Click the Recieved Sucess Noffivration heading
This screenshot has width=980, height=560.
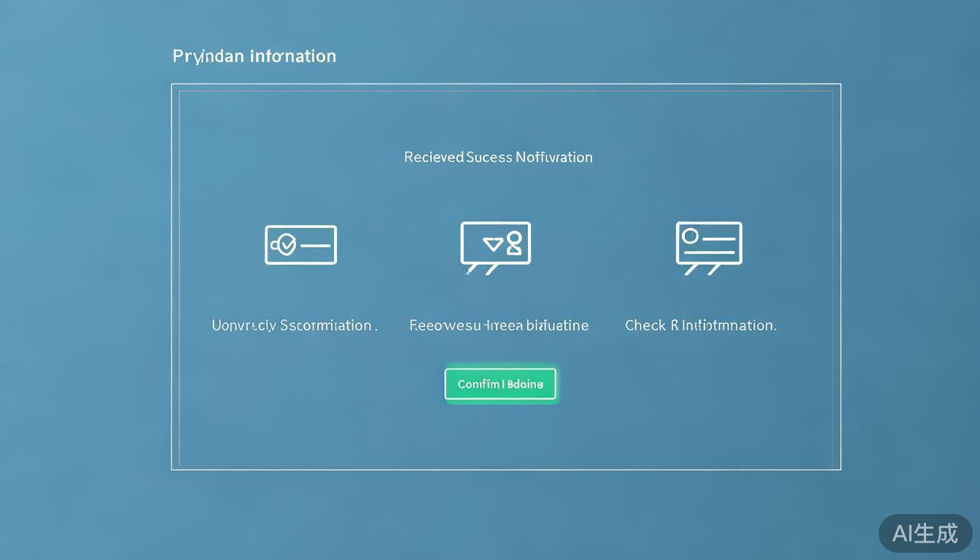tap(498, 157)
